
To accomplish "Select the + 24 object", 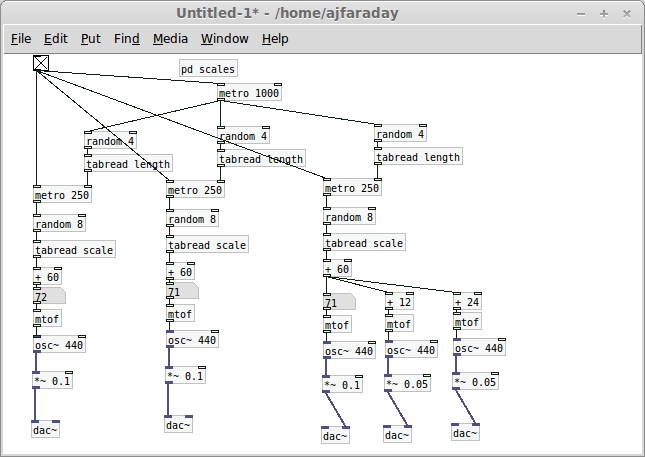I will 467,302.
